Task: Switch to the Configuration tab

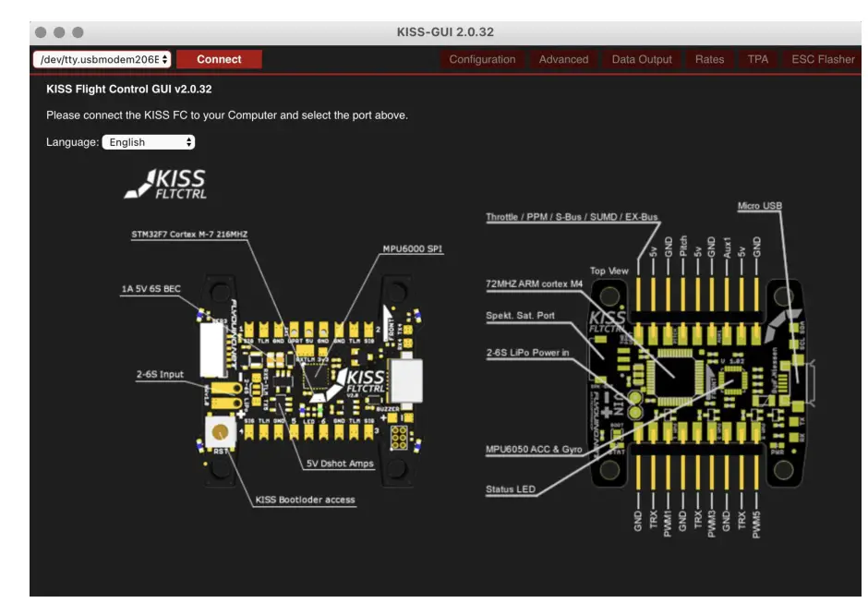Action: point(482,58)
